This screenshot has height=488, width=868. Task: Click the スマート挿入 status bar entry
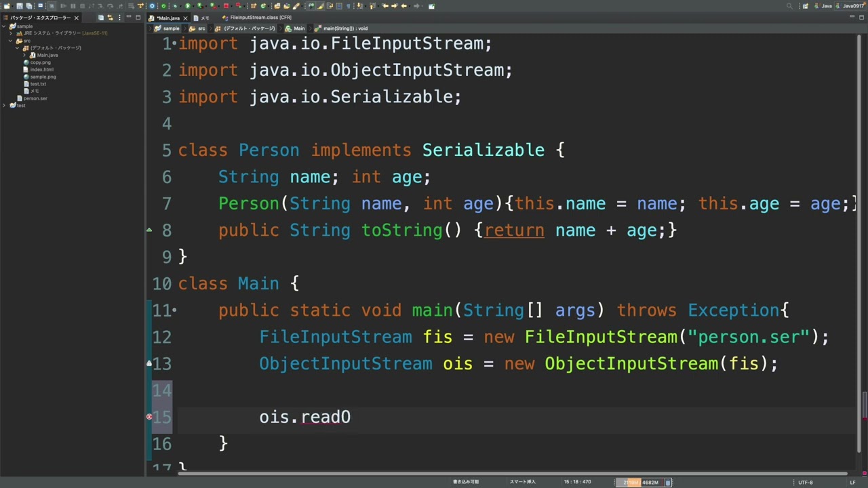(522, 482)
